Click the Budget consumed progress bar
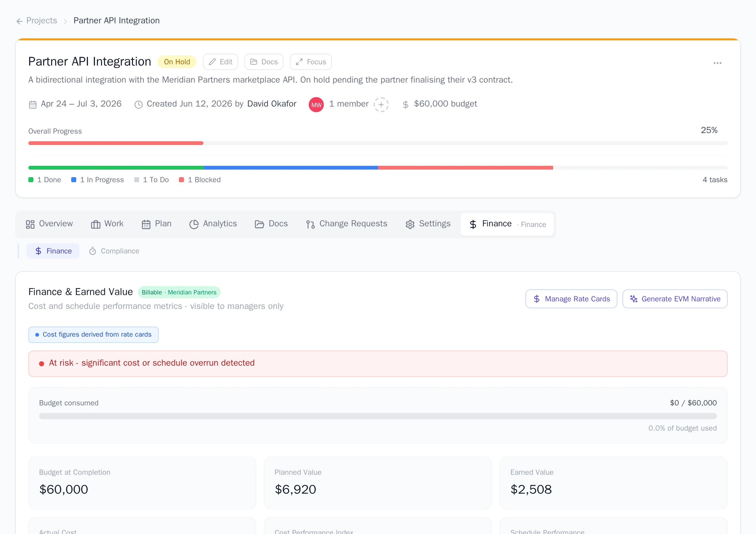This screenshot has height=534, width=756. point(378,416)
